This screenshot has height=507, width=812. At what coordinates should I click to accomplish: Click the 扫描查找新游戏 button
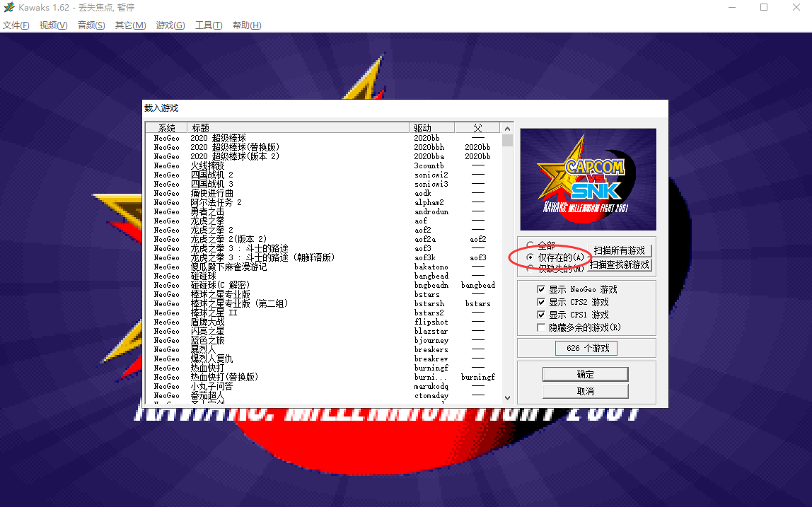619,264
